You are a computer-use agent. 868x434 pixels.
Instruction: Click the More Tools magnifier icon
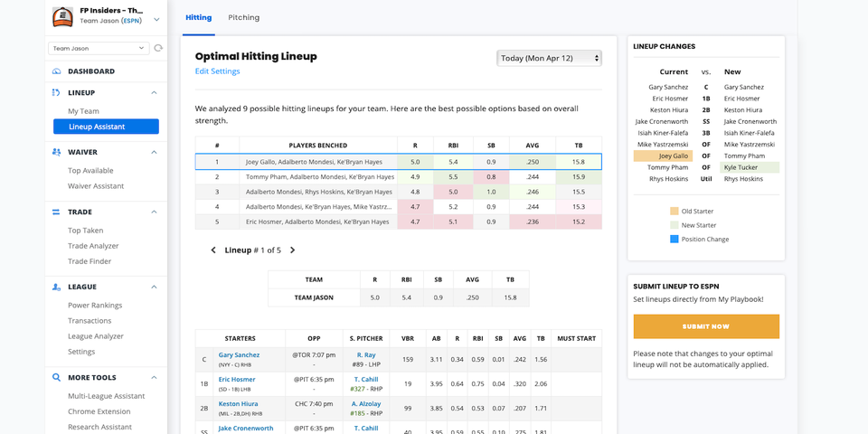56,378
